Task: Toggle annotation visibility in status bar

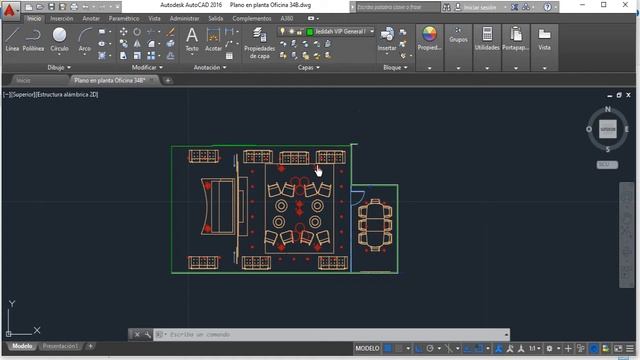Action: point(499,348)
